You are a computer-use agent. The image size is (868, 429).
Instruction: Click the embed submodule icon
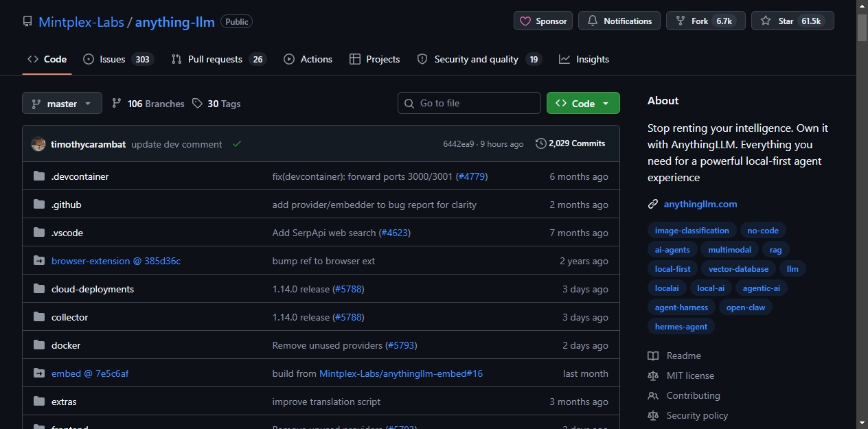click(x=39, y=373)
